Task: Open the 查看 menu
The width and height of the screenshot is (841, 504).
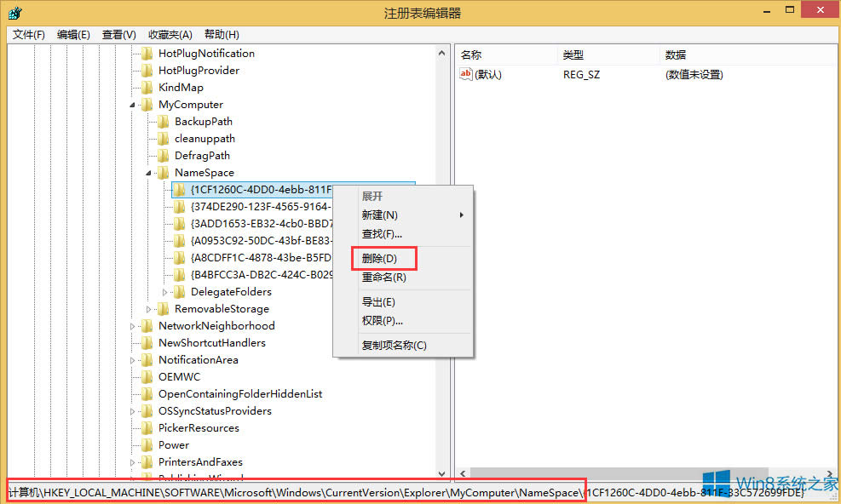Action: point(118,34)
